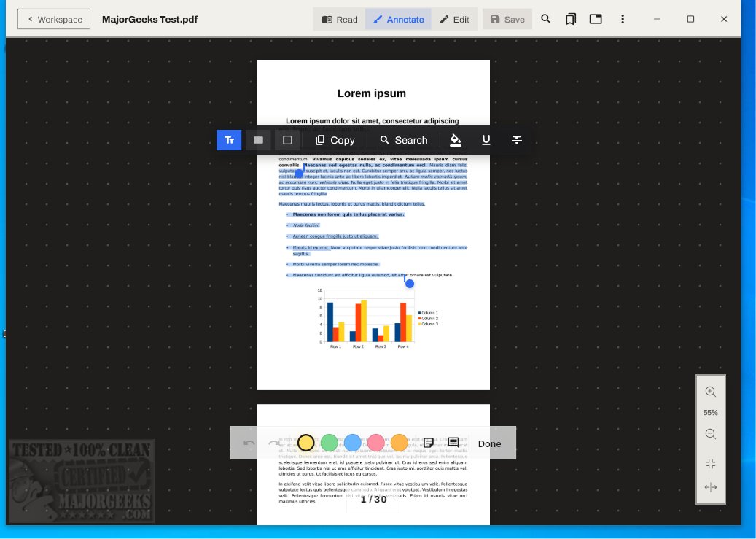
Task: Switch to Edit mode
Action: (x=454, y=19)
